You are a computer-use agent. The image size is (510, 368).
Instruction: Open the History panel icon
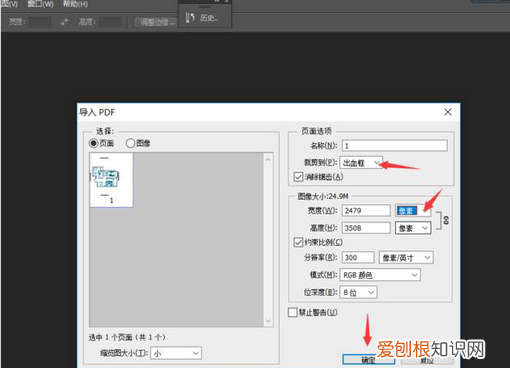pos(190,18)
